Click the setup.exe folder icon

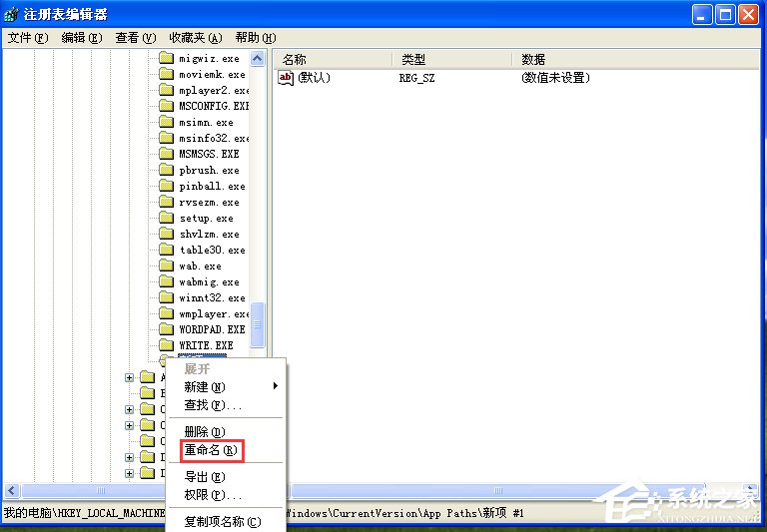(x=167, y=218)
